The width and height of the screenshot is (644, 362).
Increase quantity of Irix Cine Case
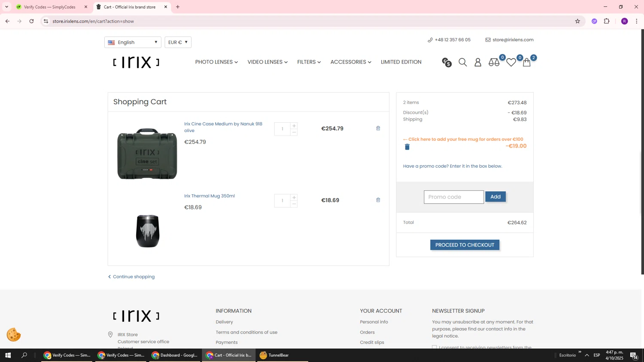tap(294, 126)
